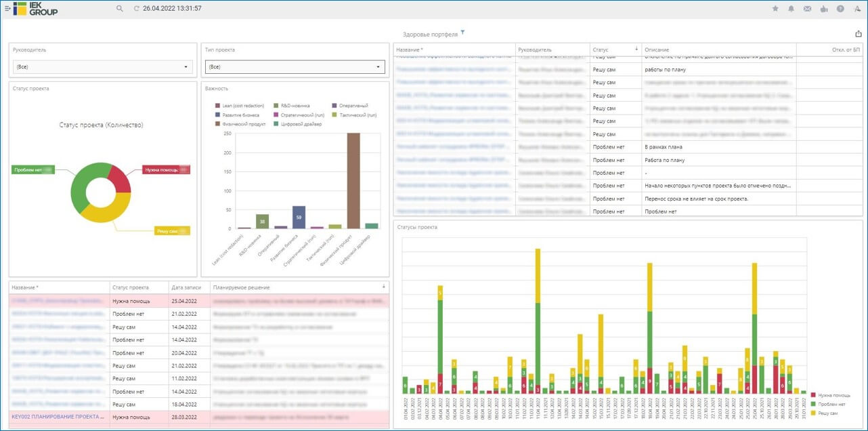Toggle Оперативный legend item
Viewport: 868px width, 431px height.
(349, 106)
